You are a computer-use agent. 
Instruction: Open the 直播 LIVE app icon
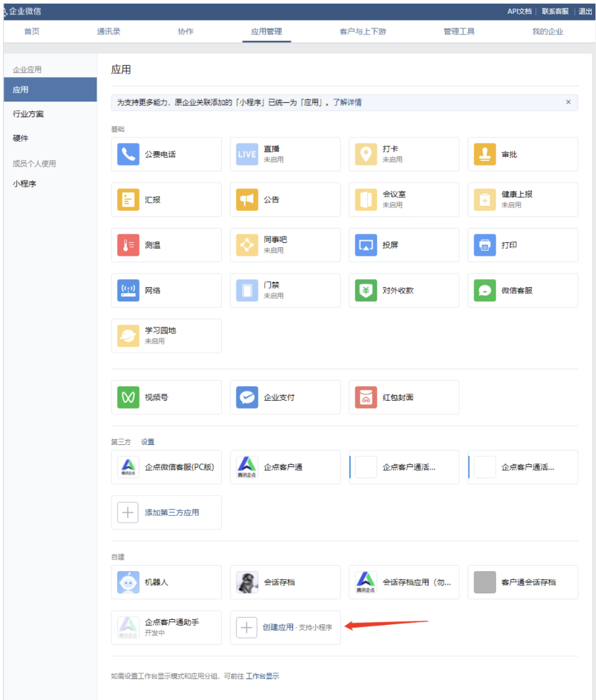coord(247,155)
